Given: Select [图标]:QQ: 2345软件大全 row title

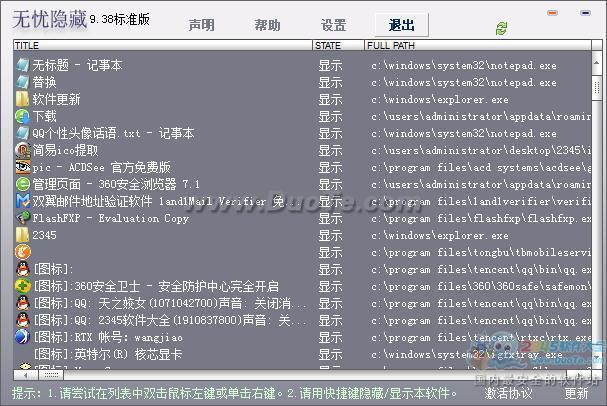Looking at the screenshot, I should point(170,320).
